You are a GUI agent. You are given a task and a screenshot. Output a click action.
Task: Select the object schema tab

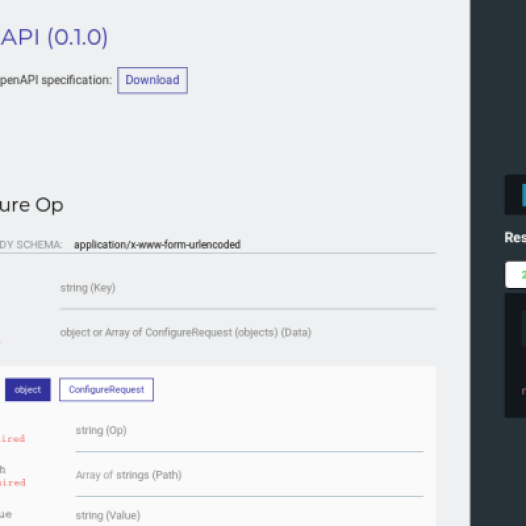pos(28,389)
